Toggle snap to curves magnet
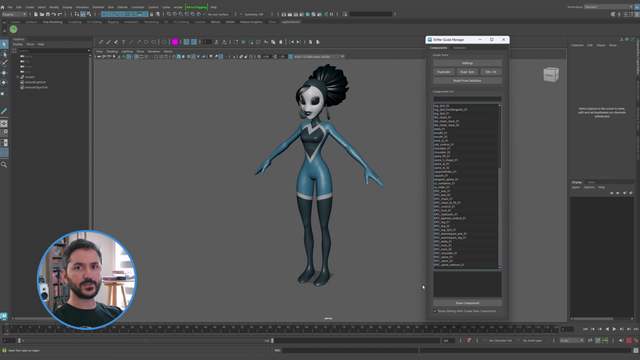This screenshot has height=360, width=640. click(x=175, y=14)
